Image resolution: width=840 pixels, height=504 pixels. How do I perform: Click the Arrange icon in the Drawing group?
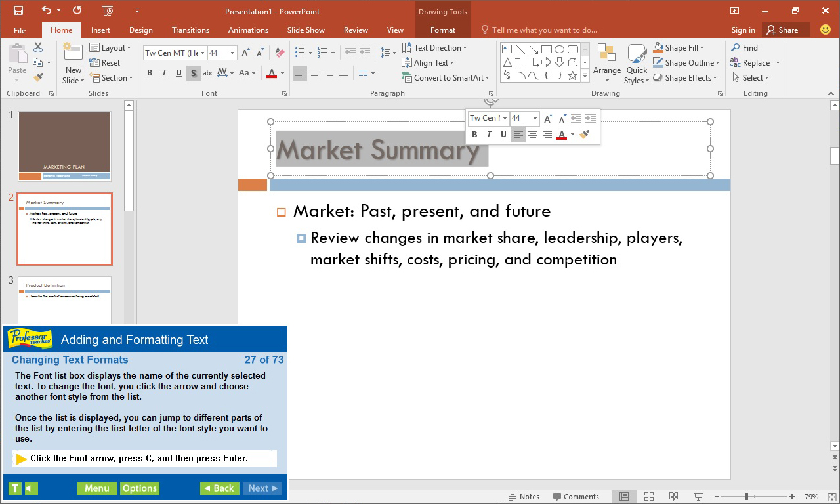pos(607,62)
